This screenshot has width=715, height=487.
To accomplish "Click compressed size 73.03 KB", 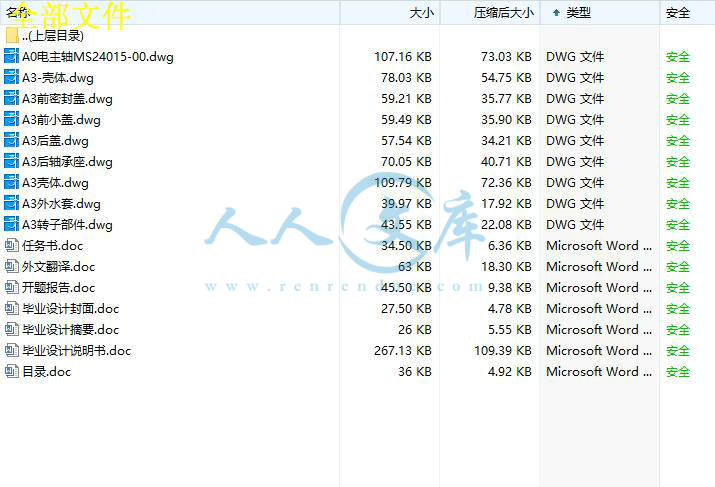I will coord(506,57).
